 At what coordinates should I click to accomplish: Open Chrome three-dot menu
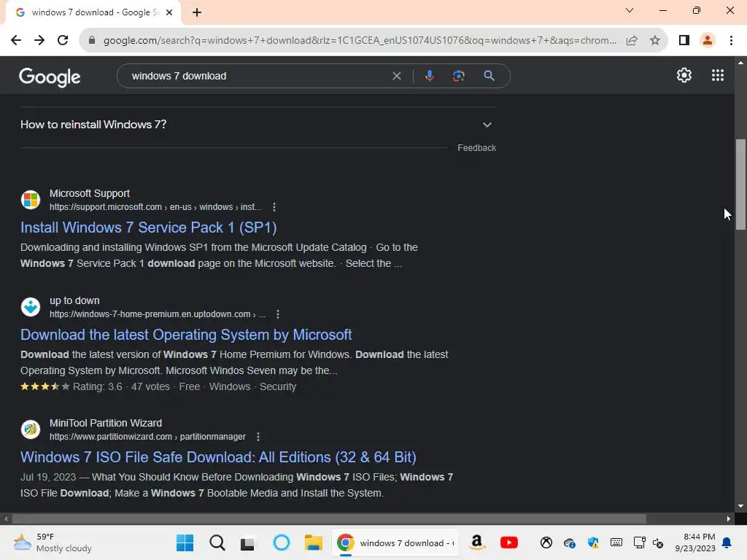(731, 41)
